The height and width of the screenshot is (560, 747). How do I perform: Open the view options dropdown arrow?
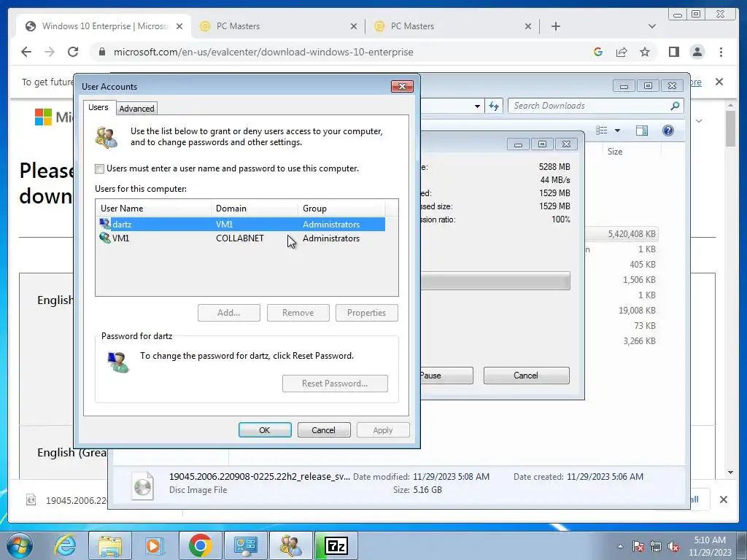point(617,131)
